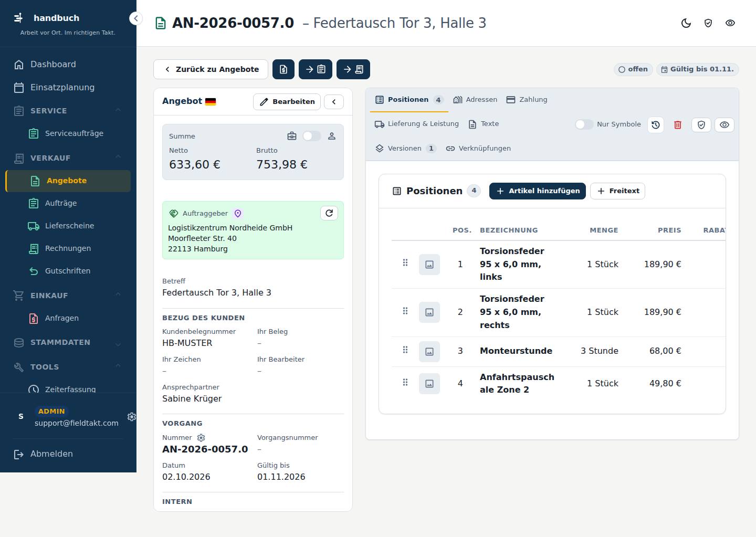
Task: Open the Verknüpfungen tab
Action: click(x=478, y=149)
